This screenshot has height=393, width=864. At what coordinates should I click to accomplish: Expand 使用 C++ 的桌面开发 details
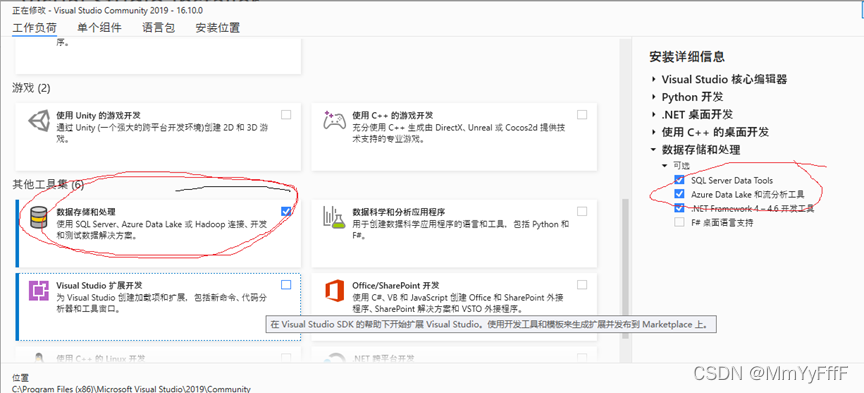(654, 132)
